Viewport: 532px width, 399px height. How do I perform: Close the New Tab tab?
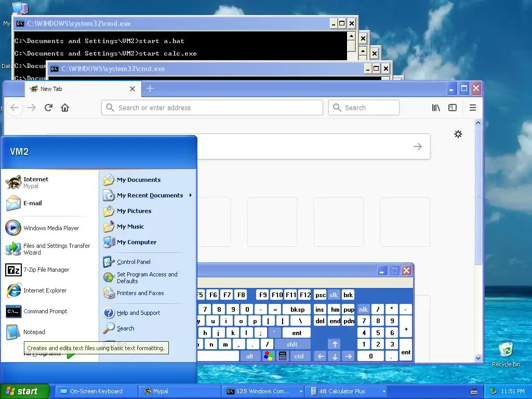(132, 89)
